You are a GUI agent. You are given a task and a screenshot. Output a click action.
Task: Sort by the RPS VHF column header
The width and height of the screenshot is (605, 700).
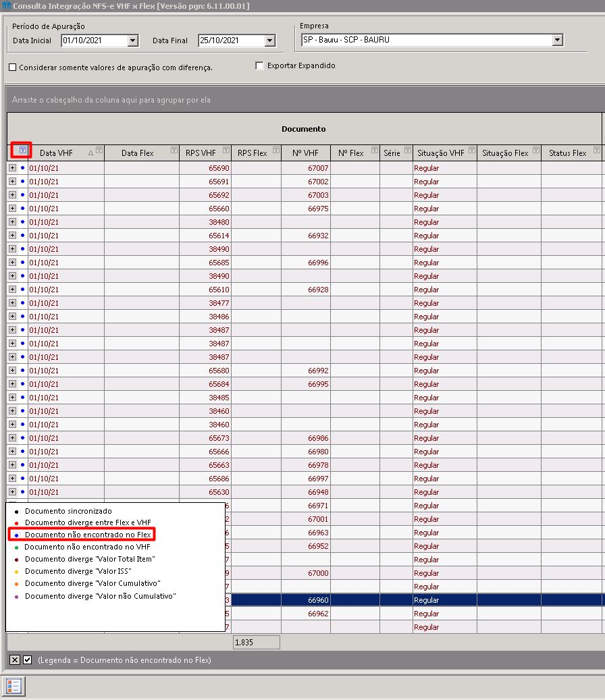click(x=201, y=153)
